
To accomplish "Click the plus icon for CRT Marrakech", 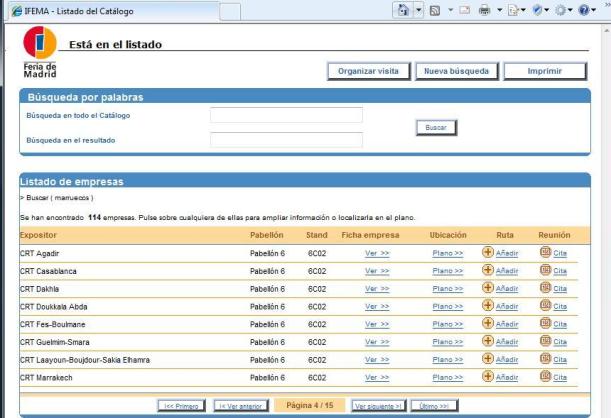I will [488, 375].
